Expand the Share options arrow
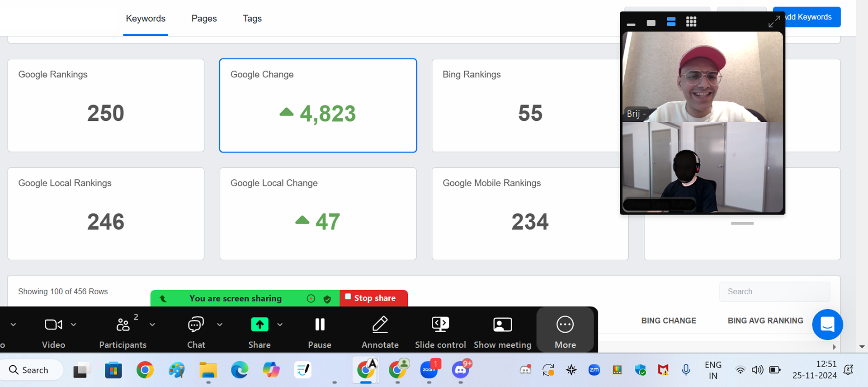The height and width of the screenshot is (387, 868). pos(280,325)
